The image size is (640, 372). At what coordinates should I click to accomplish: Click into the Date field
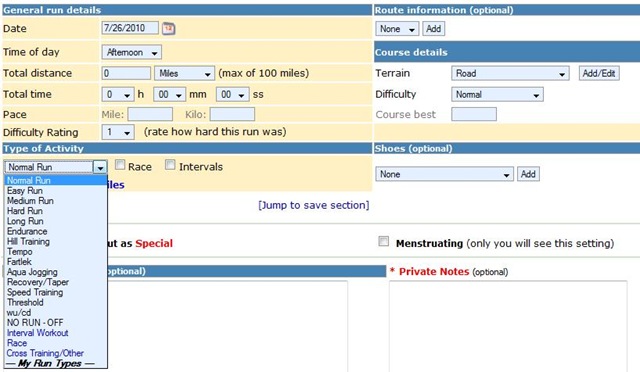click(130, 28)
